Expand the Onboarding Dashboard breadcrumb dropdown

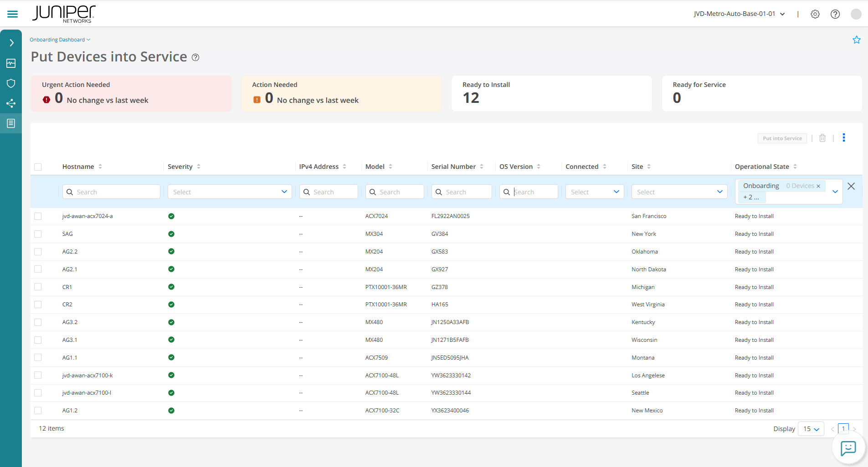tap(60, 40)
